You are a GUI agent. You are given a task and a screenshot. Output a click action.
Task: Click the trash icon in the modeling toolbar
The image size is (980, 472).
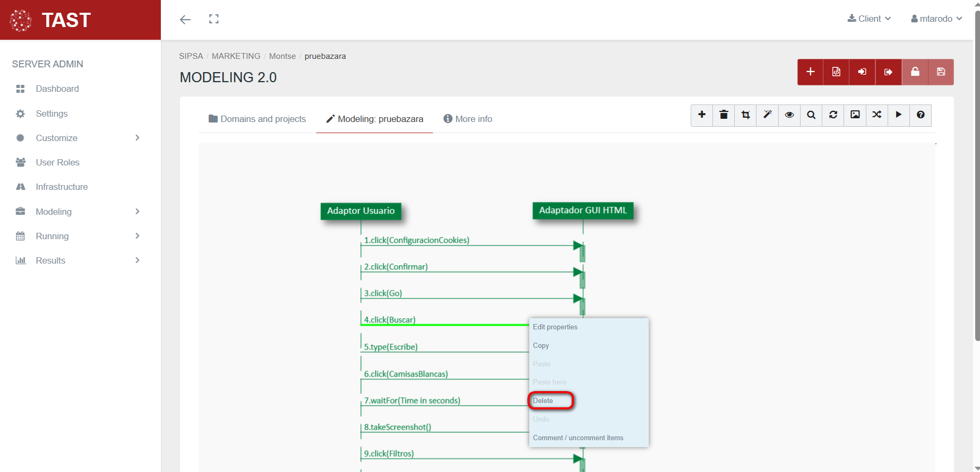coord(724,115)
